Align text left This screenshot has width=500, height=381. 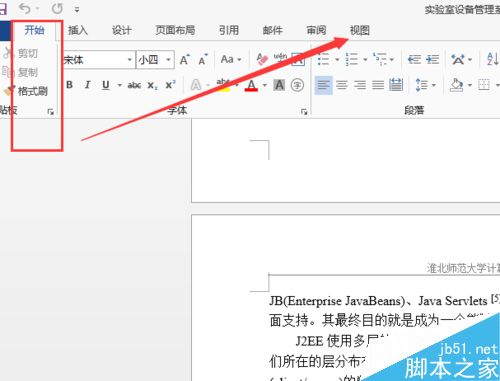tap(323, 85)
